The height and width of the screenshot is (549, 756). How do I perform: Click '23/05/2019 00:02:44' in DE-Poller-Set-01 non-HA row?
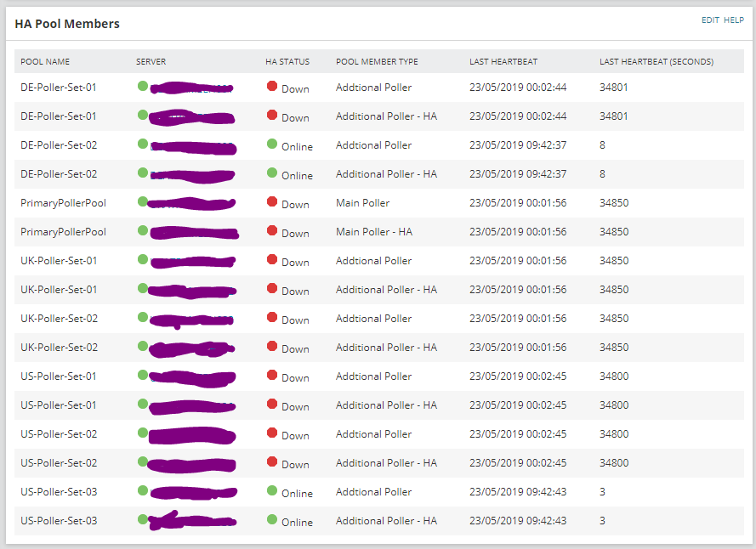point(518,88)
